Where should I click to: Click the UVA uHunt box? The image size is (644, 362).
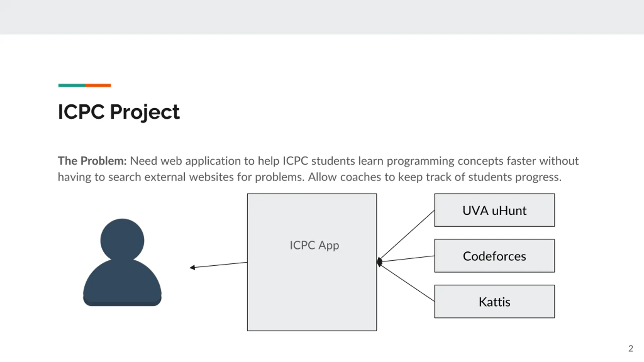(494, 210)
